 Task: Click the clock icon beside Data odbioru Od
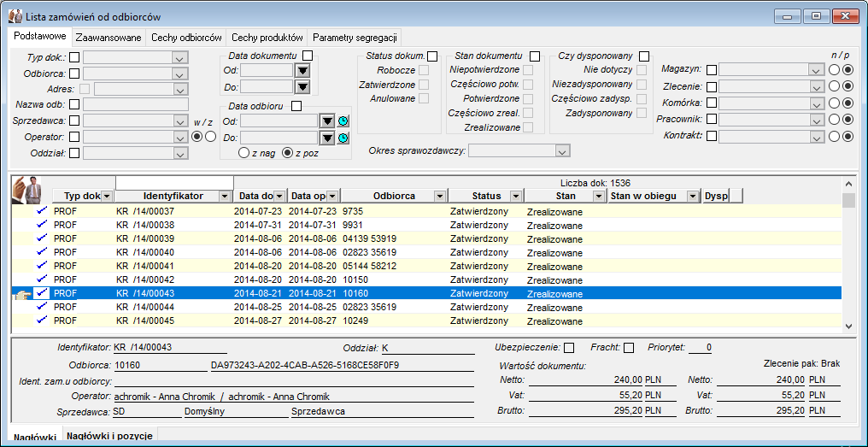click(x=343, y=121)
